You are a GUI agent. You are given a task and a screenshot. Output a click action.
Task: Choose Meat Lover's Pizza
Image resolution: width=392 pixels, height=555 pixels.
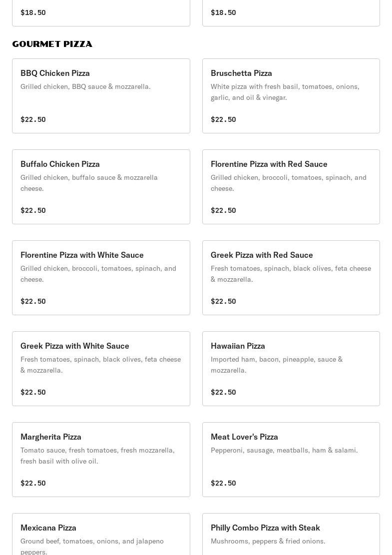pos(291,460)
